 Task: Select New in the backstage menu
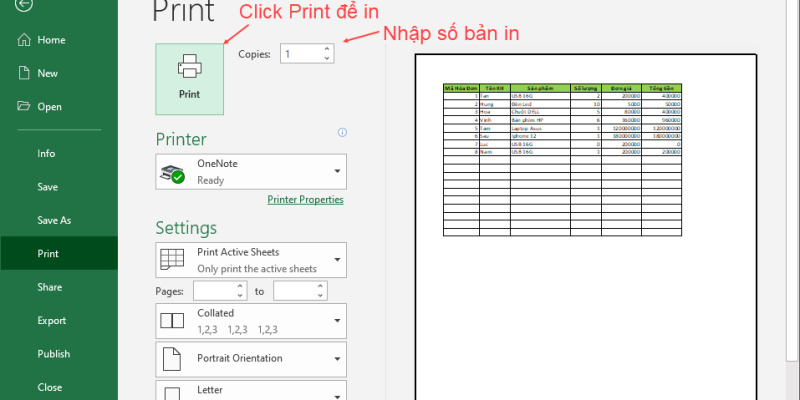click(x=47, y=73)
